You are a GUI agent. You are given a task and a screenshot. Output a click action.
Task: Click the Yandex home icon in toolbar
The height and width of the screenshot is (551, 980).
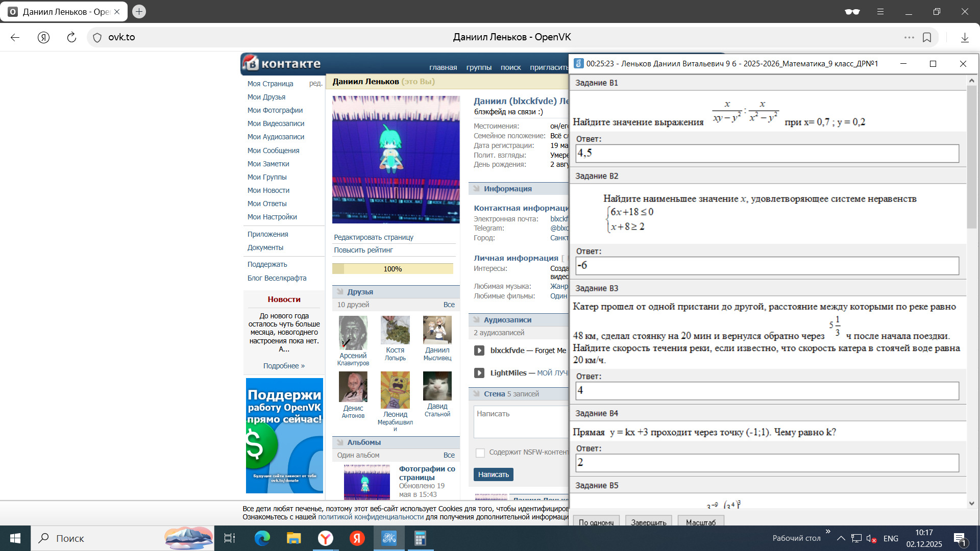coord(44,37)
